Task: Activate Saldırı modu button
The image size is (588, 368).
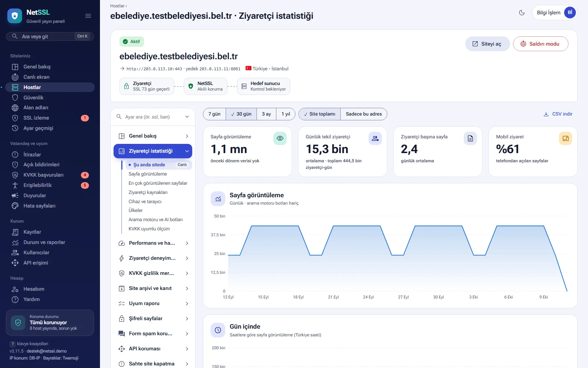Action: click(541, 44)
